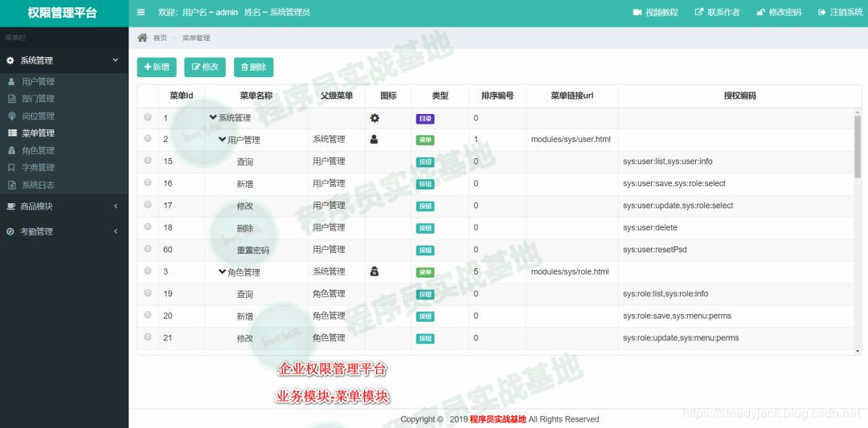Select the radio button for menu ID 19
The image size is (868, 428).
(148, 293)
